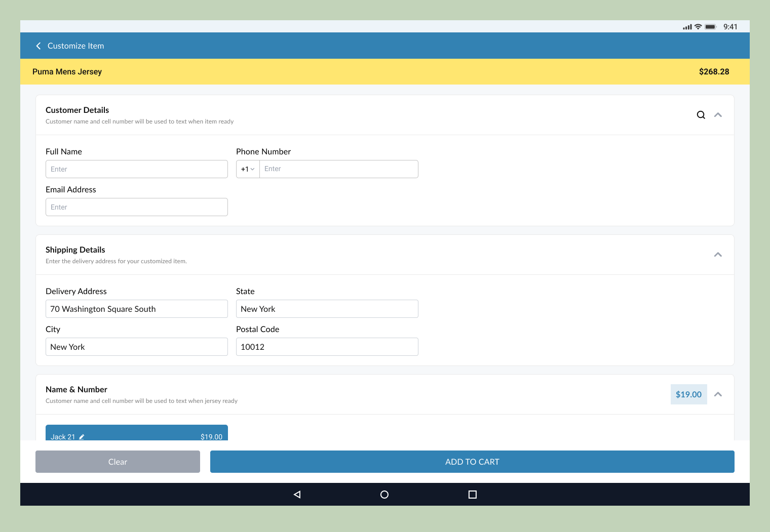Click the Phone Number entry field
770x532 pixels.
(x=339, y=169)
